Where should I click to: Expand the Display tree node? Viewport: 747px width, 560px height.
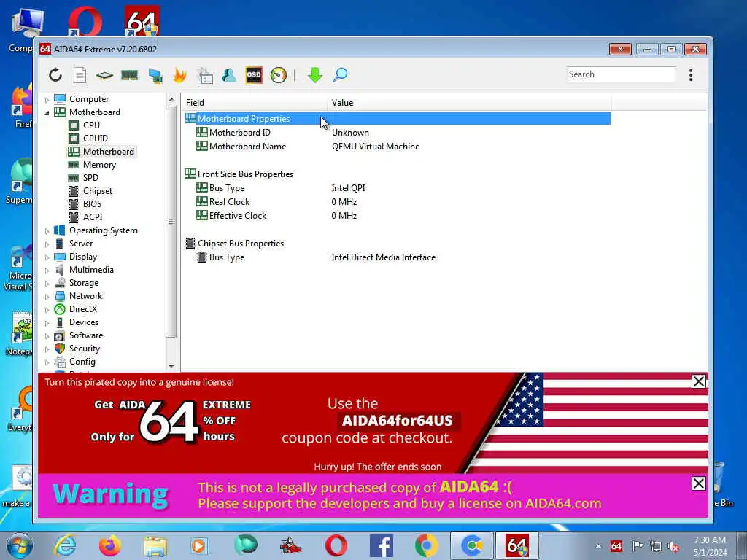coord(47,257)
